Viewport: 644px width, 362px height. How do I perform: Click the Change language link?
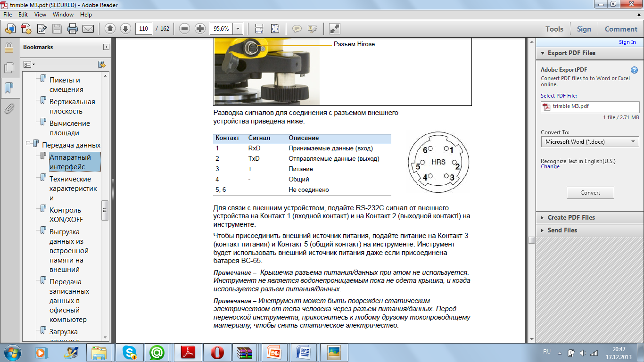click(x=550, y=167)
